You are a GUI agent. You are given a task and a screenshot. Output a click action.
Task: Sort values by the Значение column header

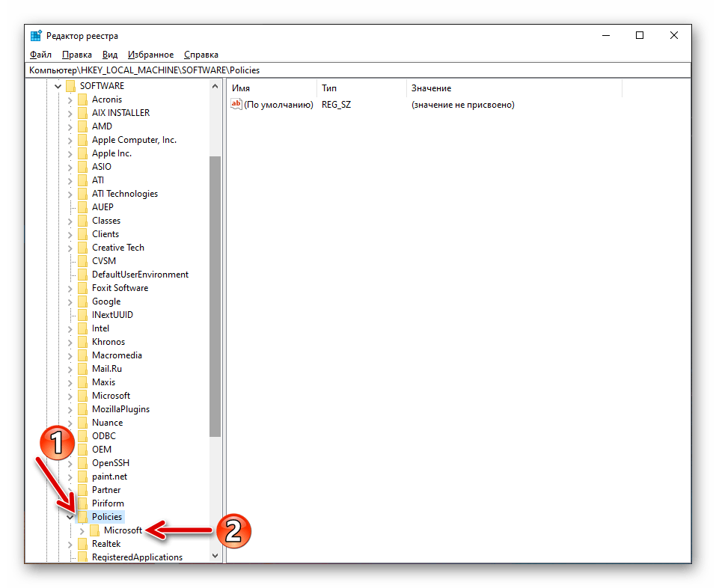(x=514, y=88)
